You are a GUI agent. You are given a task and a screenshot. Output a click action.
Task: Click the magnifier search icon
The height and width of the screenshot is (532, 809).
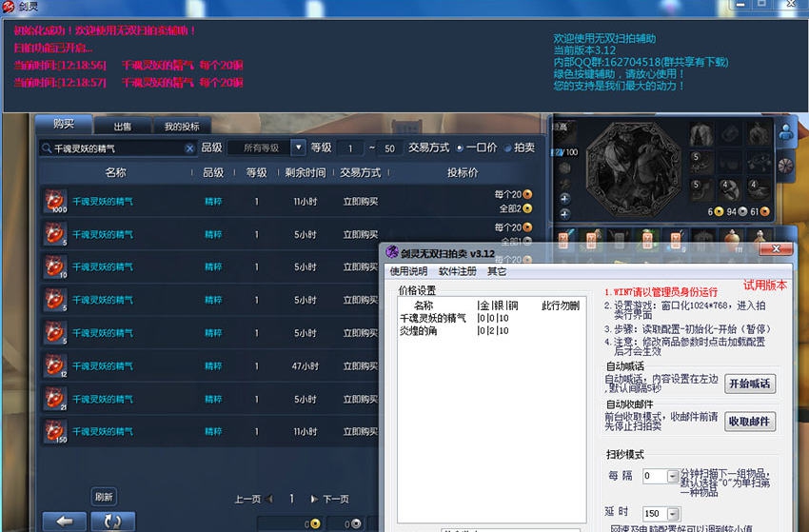47,148
